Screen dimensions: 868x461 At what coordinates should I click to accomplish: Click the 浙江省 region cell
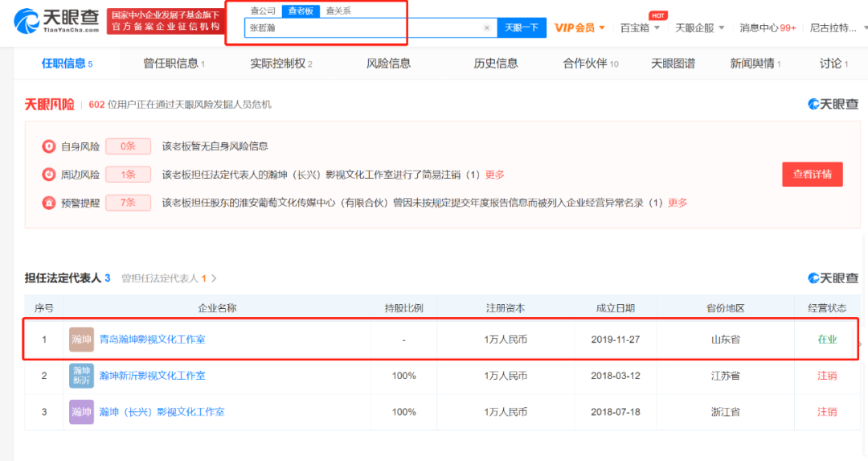coord(726,412)
